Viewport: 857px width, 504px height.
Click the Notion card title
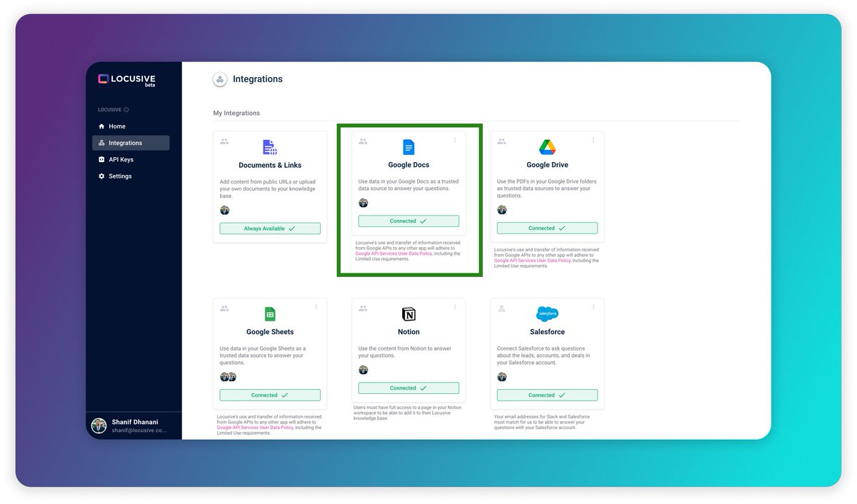tap(409, 332)
